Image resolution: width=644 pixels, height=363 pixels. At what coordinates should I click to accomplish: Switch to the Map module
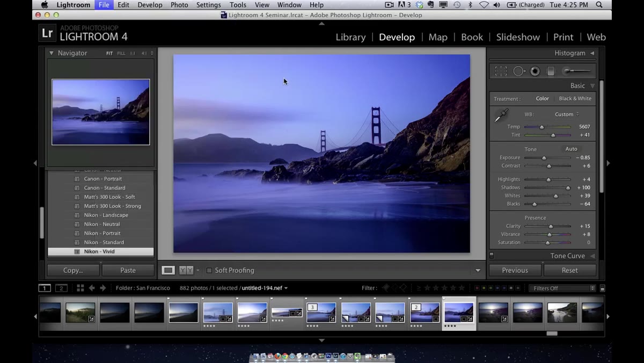(x=438, y=37)
